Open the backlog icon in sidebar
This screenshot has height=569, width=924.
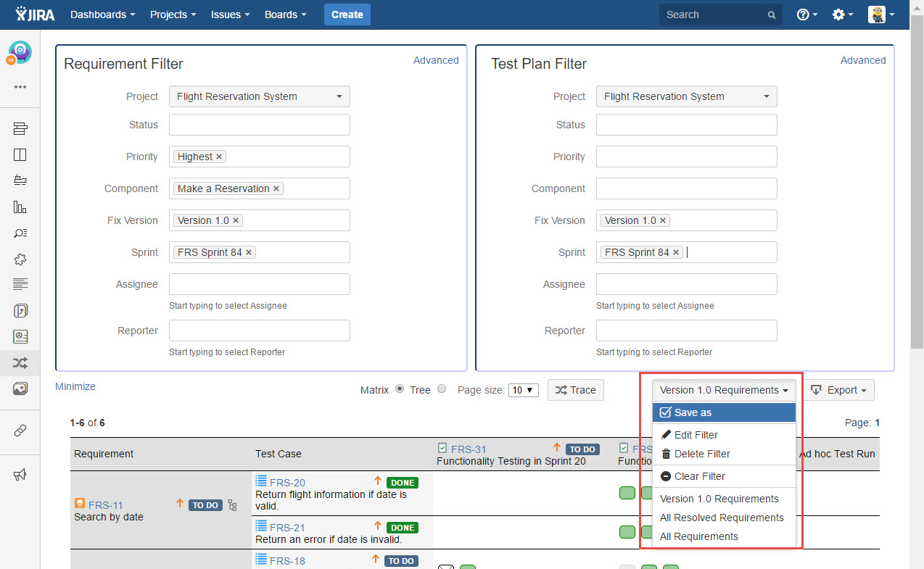point(20,129)
